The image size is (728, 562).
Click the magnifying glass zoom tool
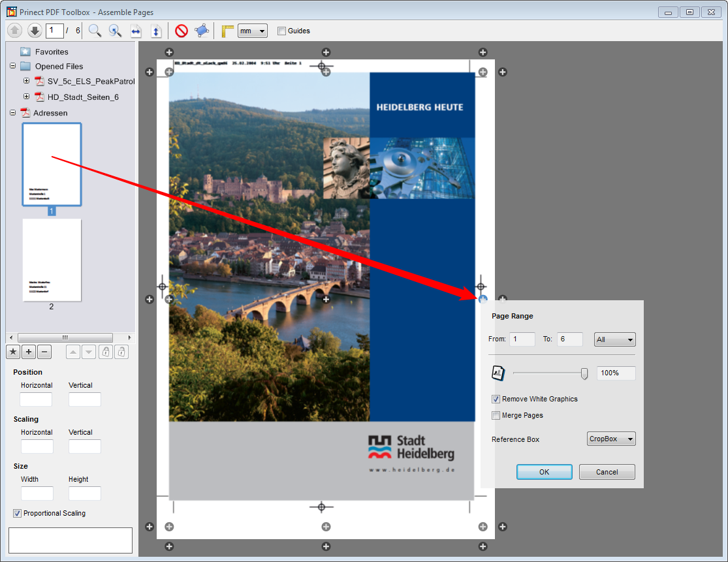95,31
